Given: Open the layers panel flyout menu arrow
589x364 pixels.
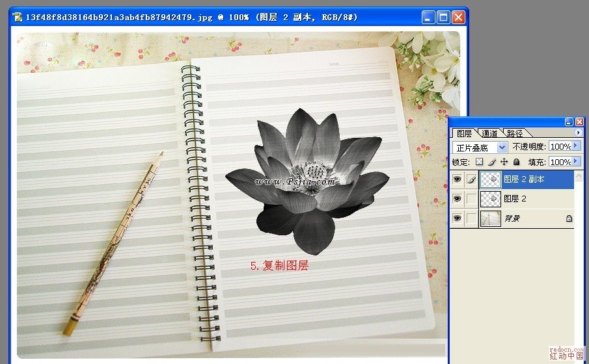Looking at the screenshot, I should tap(578, 133).
